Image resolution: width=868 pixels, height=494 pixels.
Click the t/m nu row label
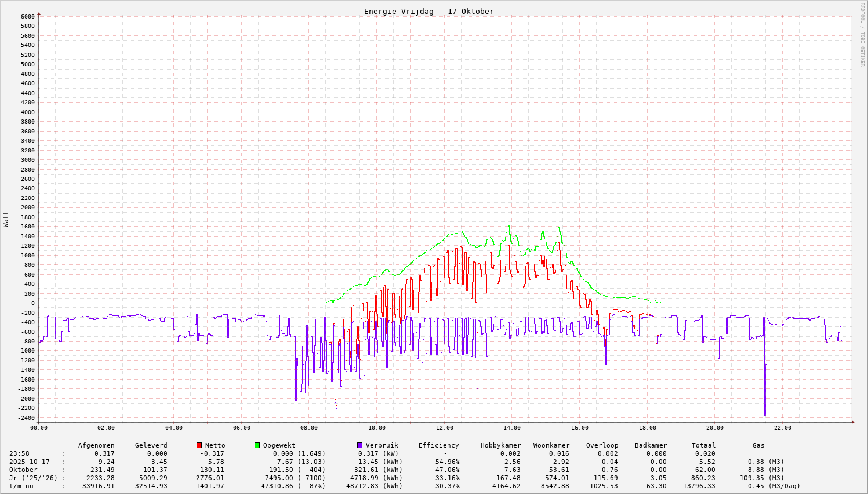21,486
